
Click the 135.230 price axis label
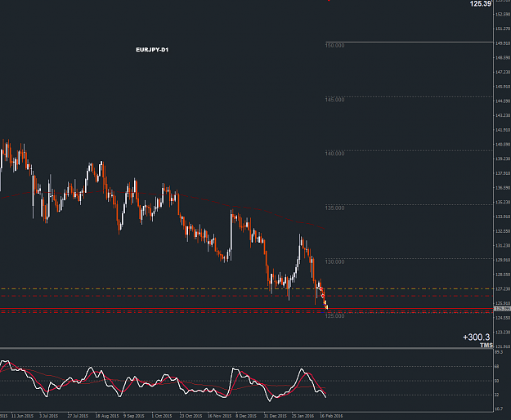503,202
